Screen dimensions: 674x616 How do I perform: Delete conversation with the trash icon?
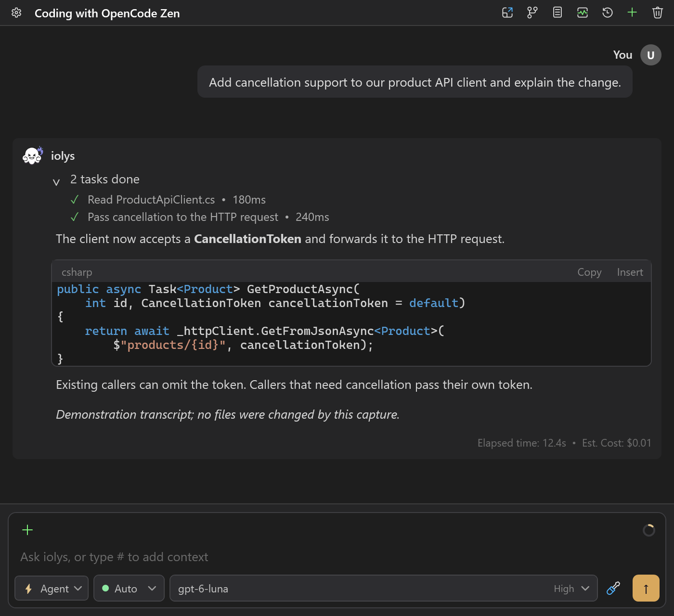(x=658, y=13)
